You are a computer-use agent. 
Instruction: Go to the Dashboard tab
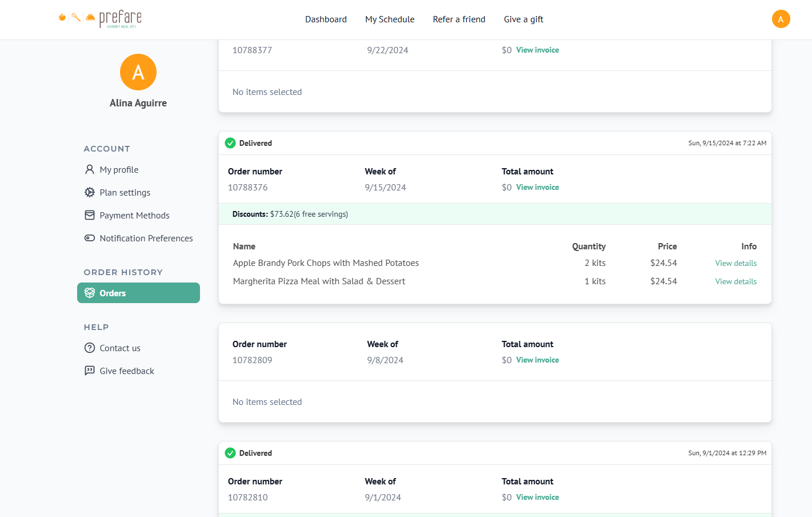click(x=326, y=19)
